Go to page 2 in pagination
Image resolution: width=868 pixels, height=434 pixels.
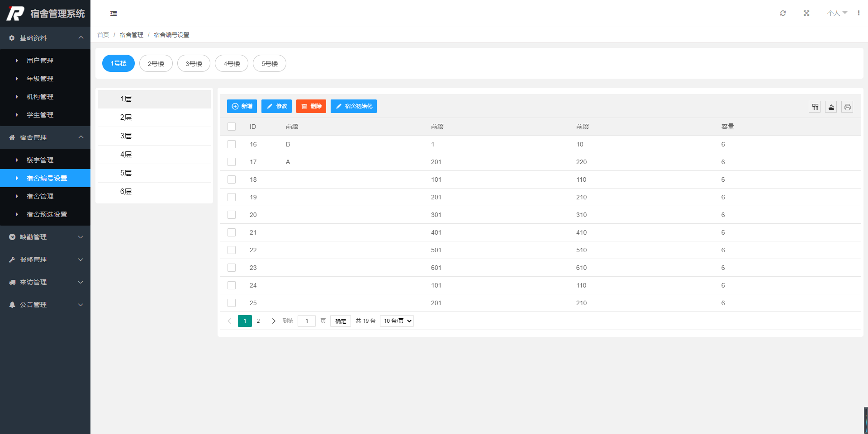(x=258, y=321)
